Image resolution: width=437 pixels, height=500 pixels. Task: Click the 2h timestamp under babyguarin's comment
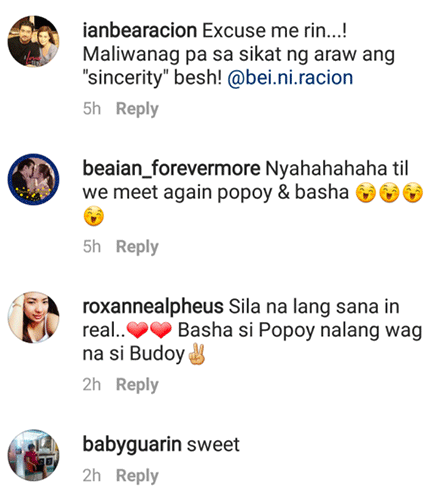92,476
